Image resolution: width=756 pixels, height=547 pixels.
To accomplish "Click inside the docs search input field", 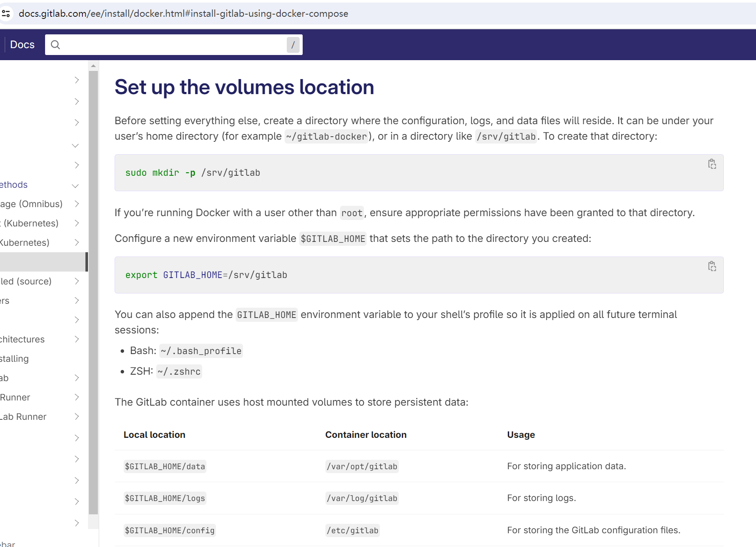I will click(172, 44).
